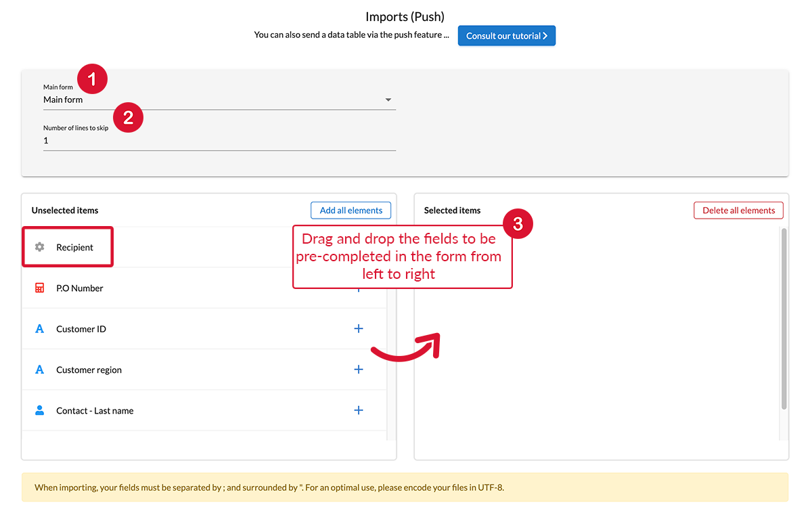Select the Contact - Last name label
The width and height of the screenshot is (812, 511).
pyautogui.click(x=95, y=411)
